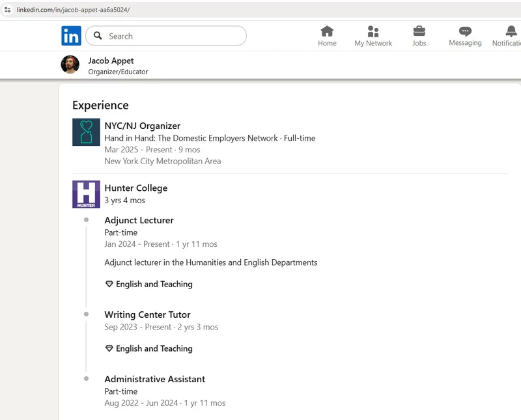
Task: Click diamond skills icon under Adjunct Lecturer
Action: point(109,284)
